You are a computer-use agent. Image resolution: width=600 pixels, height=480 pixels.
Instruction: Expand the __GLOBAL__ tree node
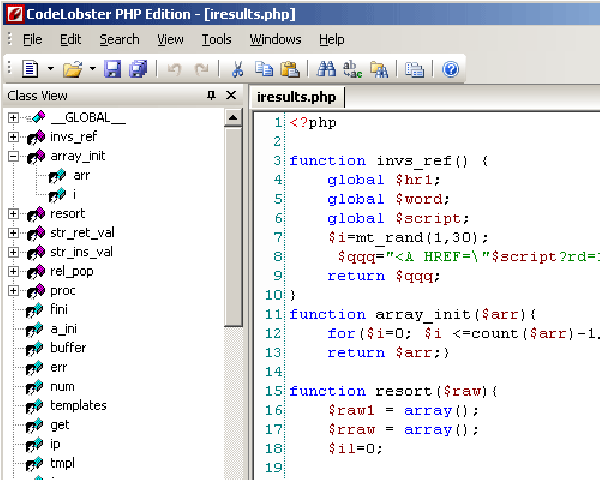(14, 118)
